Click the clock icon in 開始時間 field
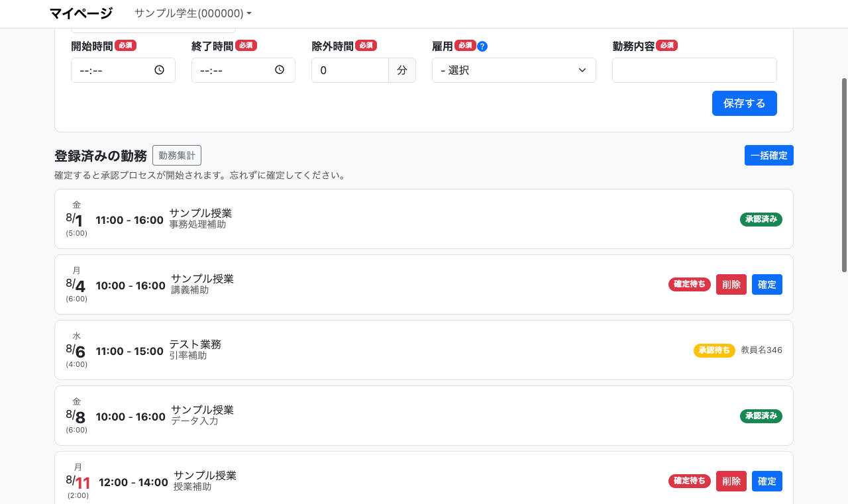This screenshot has width=848, height=504. (159, 70)
